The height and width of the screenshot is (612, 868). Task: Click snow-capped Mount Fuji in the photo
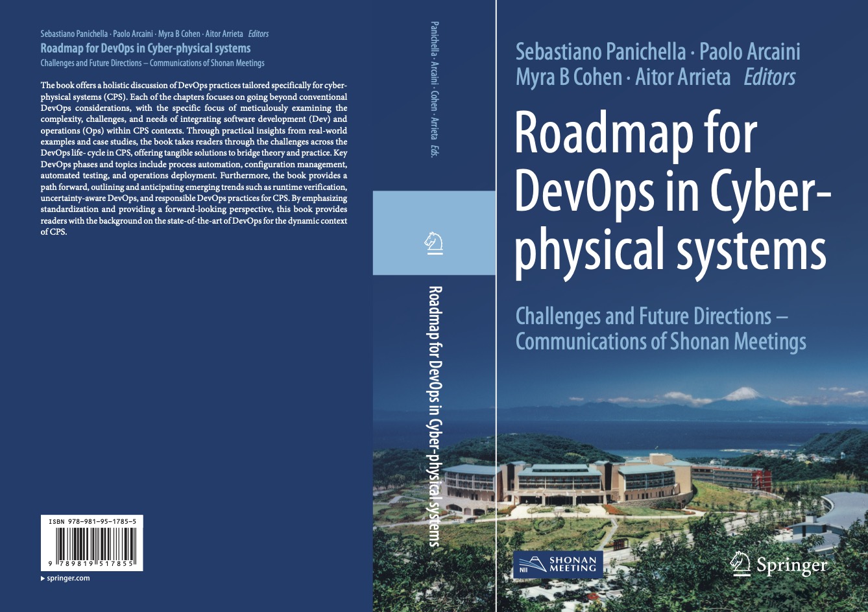pos(741,394)
